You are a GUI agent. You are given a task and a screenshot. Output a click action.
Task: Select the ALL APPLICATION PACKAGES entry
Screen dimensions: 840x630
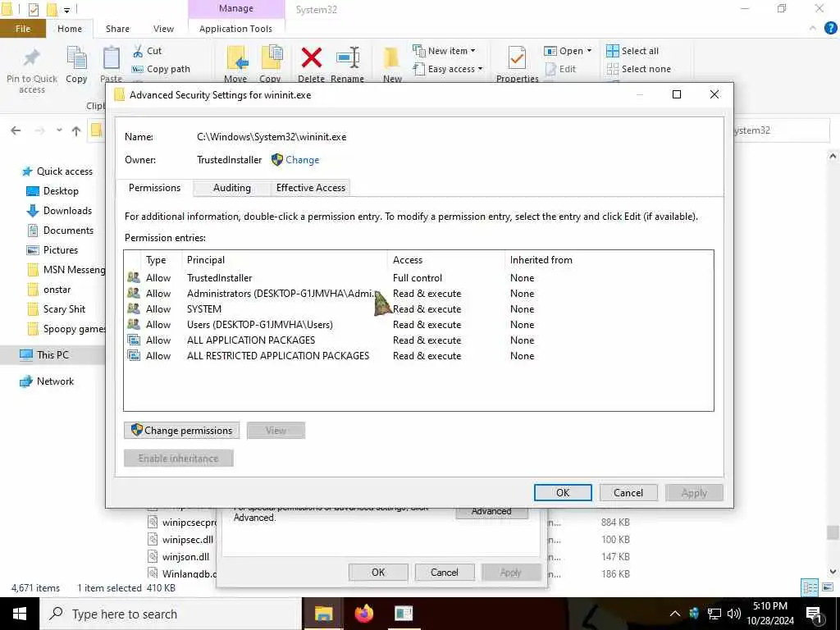click(x=418, y=340)
